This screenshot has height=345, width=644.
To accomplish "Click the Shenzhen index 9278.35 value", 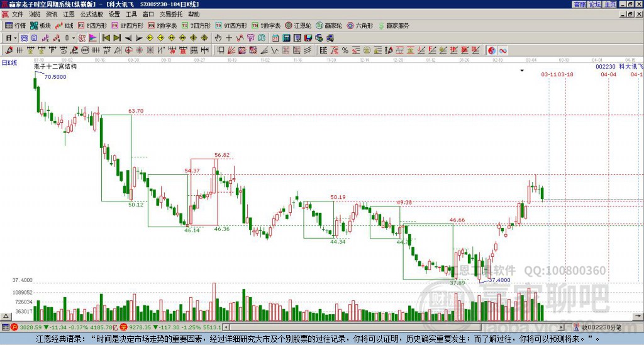I will pyautogui.click(x=140, y=327).
